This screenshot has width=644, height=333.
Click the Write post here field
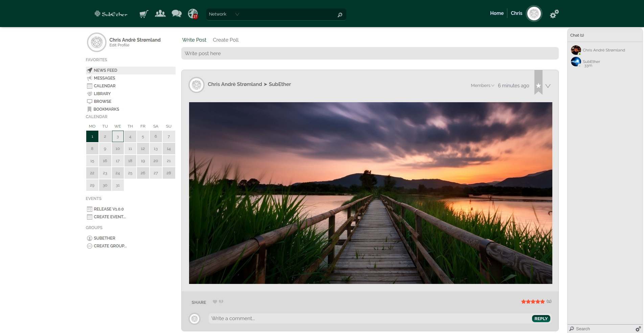pos(370,53)
